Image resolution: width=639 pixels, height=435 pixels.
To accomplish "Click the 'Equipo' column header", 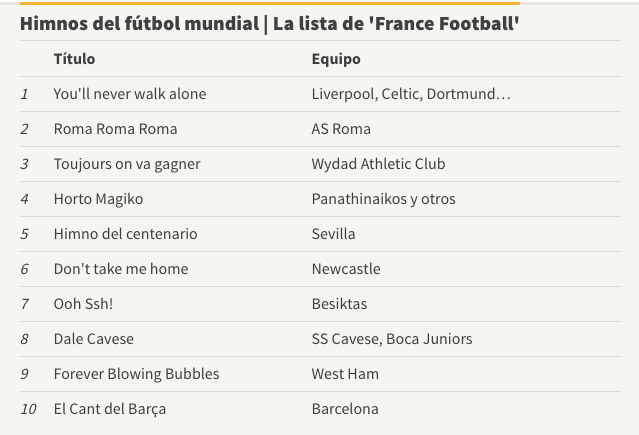I will tap(336, 59).
